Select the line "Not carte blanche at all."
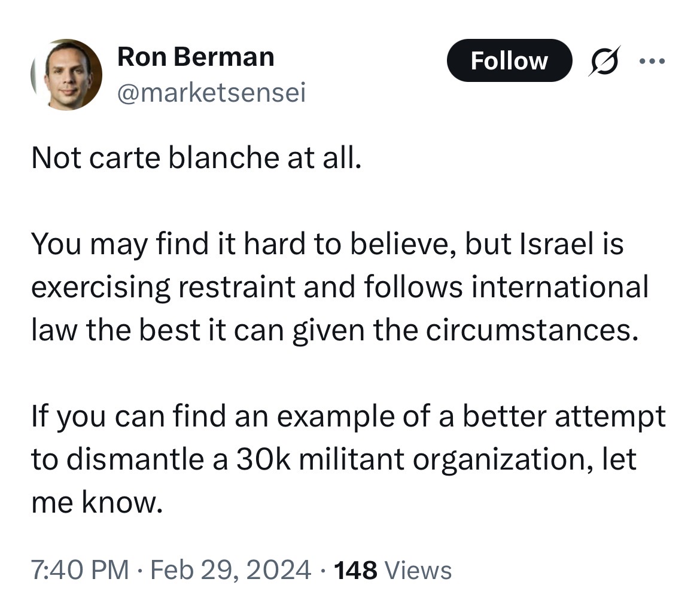This screenshot has height=594, width=700. (x=196, y=157)
